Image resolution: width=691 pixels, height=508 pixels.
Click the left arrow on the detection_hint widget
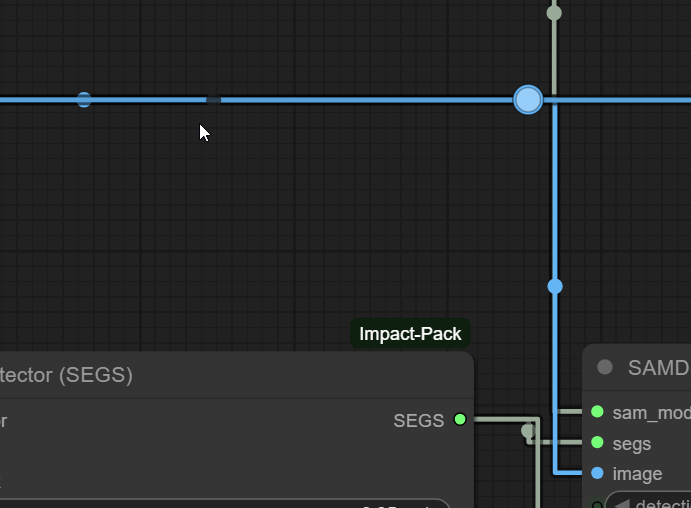(621, 504)
